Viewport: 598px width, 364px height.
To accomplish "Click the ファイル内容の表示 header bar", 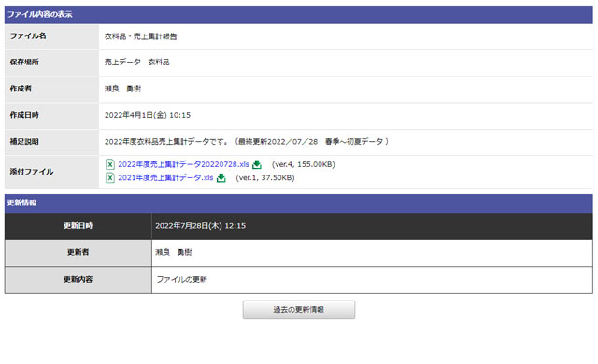I will (299, 15).
